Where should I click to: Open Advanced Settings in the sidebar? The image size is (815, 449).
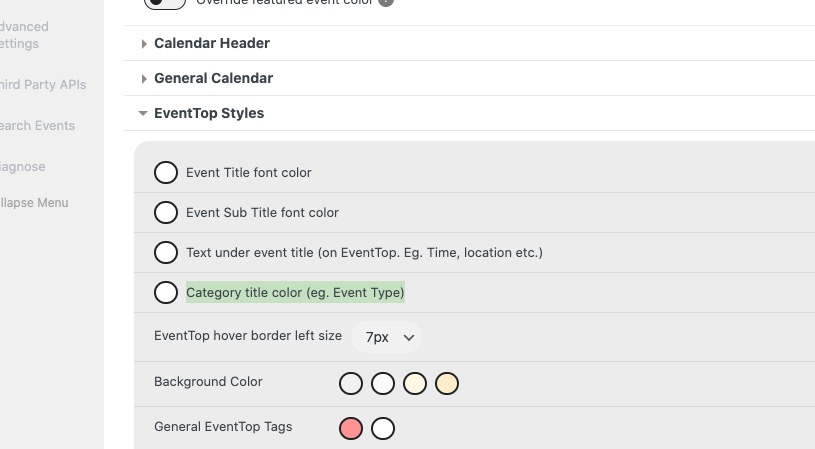tap(23, 35)
